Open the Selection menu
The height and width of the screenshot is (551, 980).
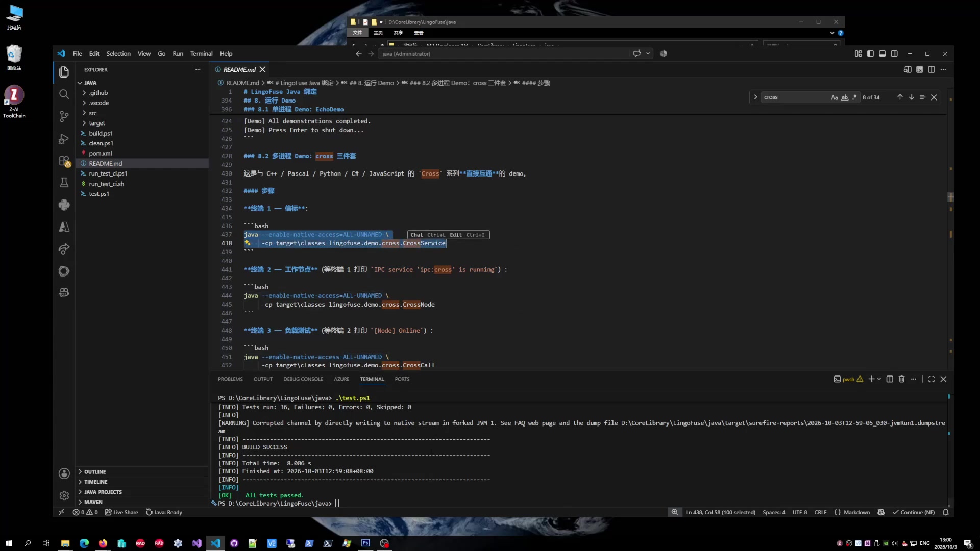click(118, 54)
